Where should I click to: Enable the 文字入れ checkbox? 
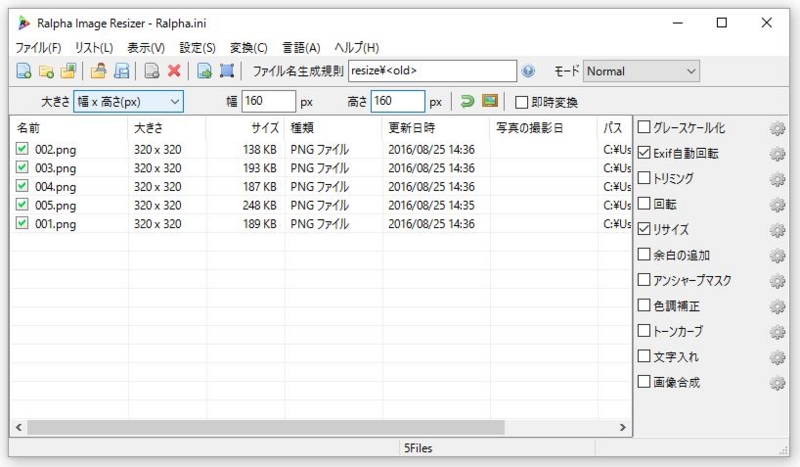[644, 356]
